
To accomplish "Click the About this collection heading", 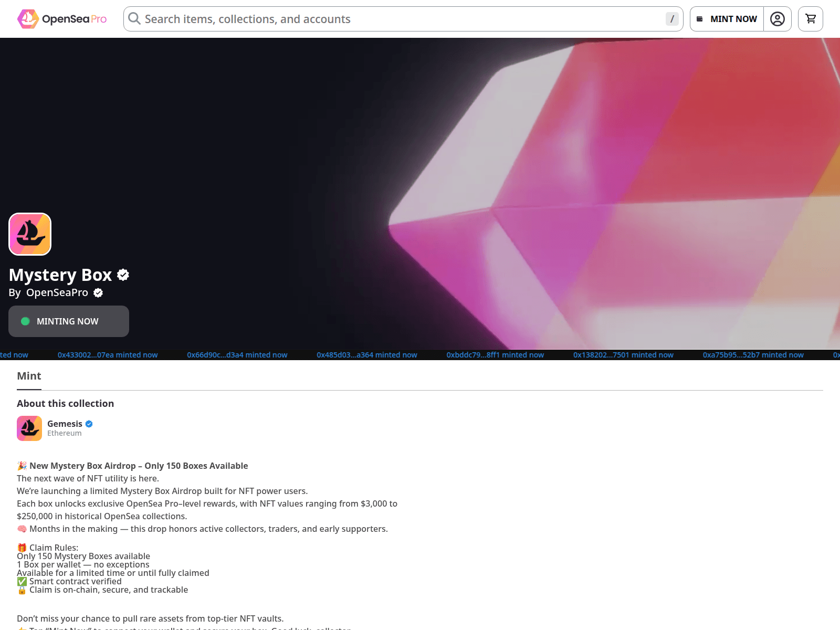I will 65,403.
